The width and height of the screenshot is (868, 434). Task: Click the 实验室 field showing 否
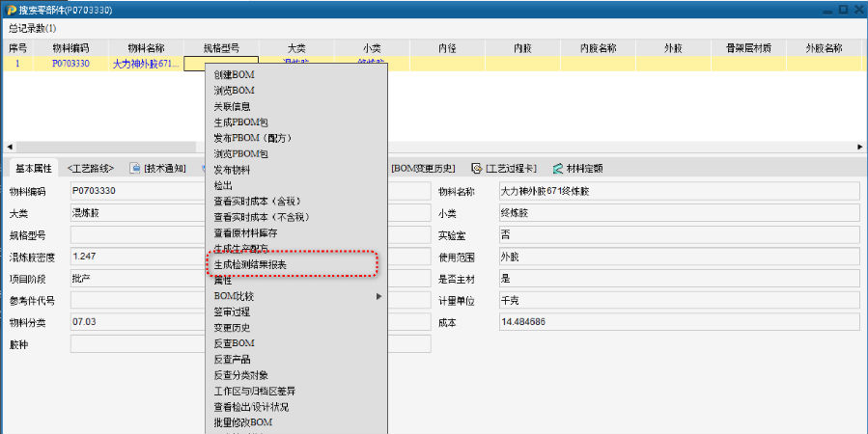[679, 235]
